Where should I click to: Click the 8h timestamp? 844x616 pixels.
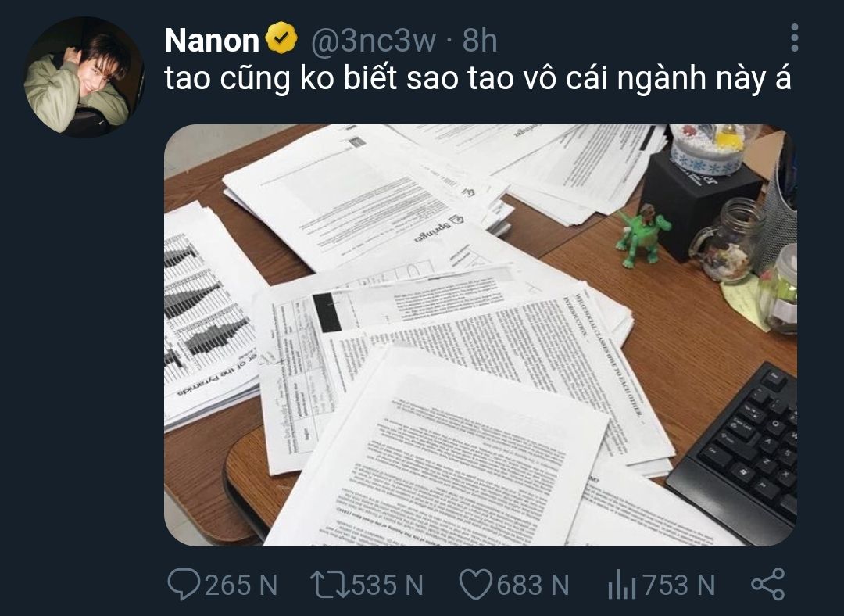480,41
